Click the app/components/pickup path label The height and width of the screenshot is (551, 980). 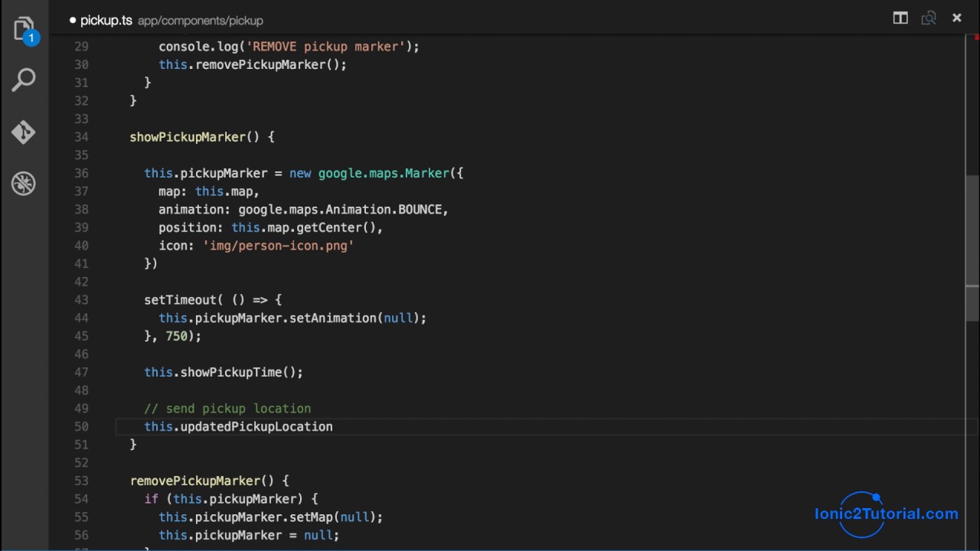[x=200, y=21]
